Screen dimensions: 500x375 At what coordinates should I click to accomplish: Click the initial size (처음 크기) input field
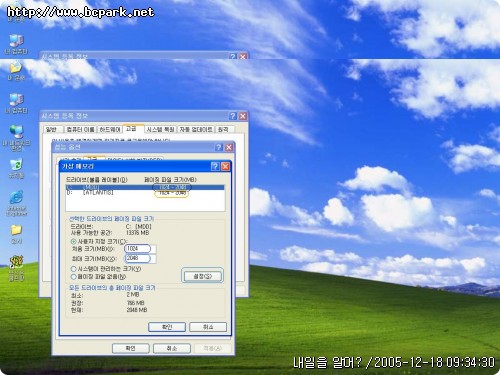pyautogui.click(x=140, y=249)
